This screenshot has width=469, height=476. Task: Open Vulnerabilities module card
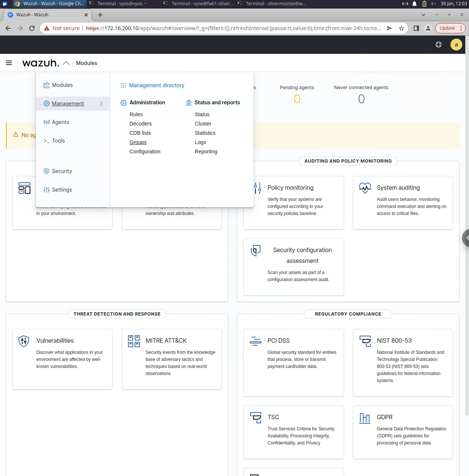click(62, 359)
